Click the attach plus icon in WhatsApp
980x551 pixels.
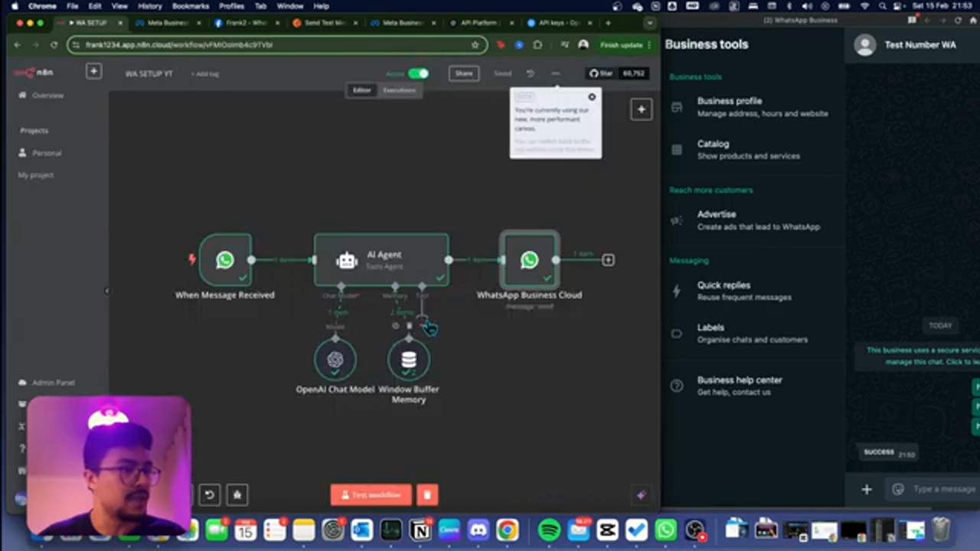pyautogui.click(x=867, y=489)
